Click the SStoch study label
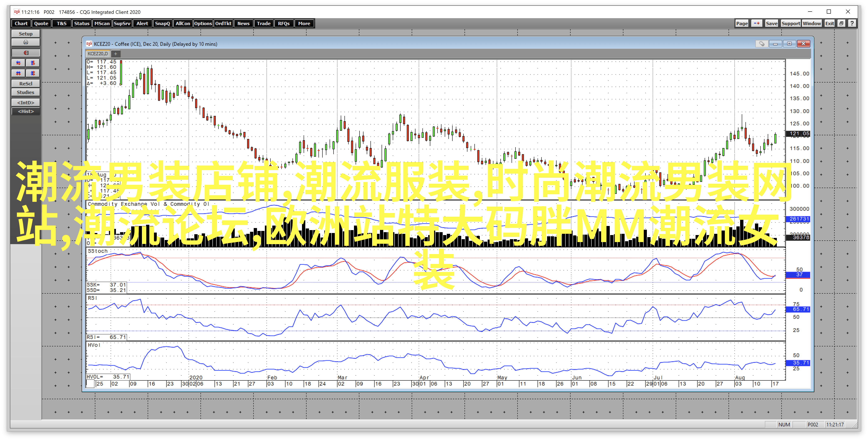868x440 pixels. pos(97,251)
